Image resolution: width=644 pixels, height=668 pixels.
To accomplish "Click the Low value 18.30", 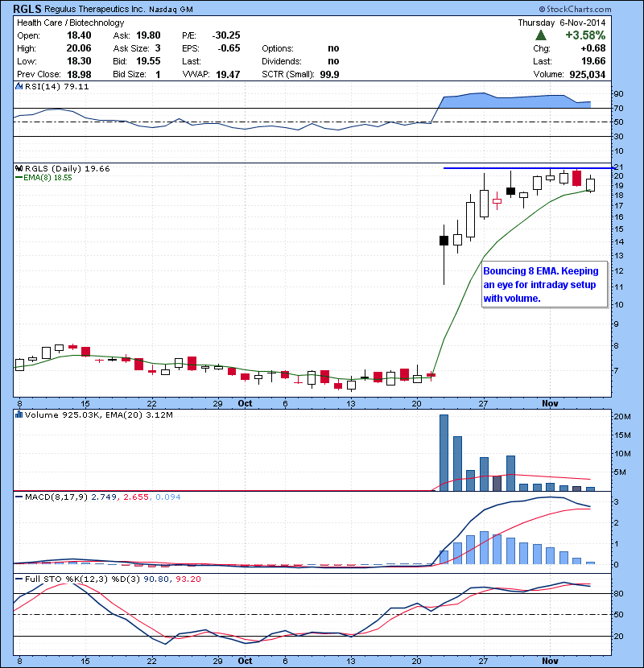I will click(79, 61).
